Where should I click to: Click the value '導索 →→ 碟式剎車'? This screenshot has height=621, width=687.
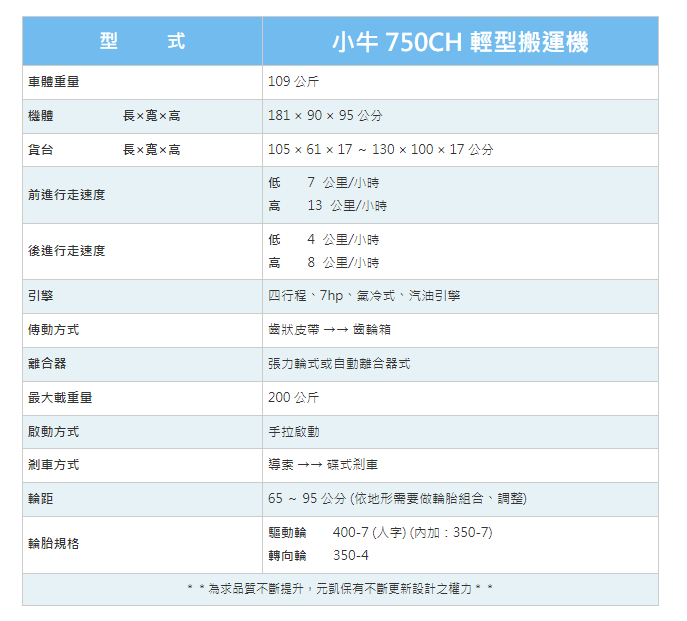tap(323, 465)
